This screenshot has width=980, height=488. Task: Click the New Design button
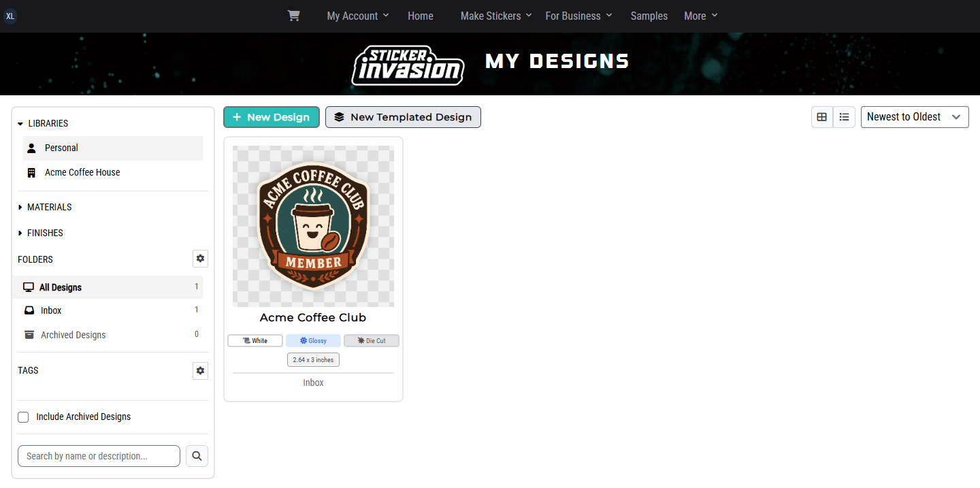272,117
